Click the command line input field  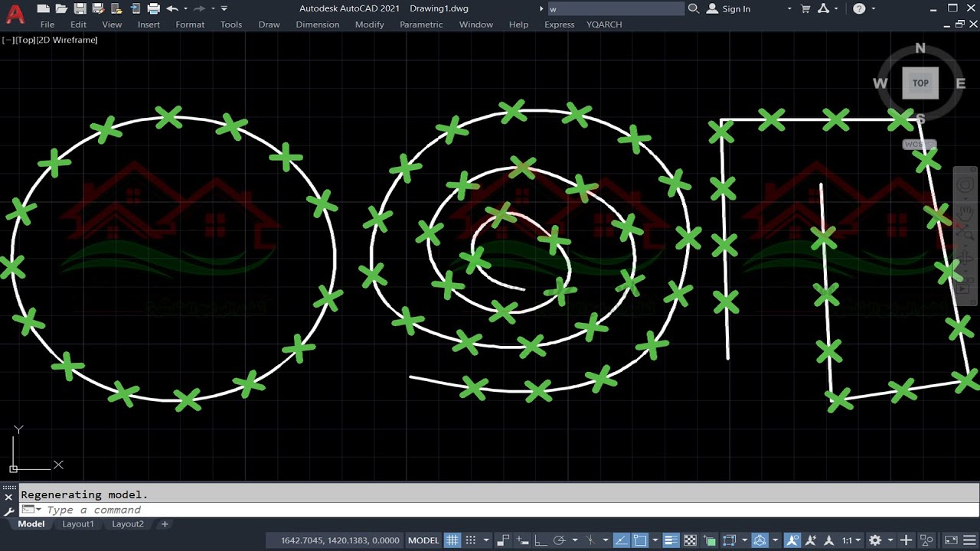coord(498,510)
